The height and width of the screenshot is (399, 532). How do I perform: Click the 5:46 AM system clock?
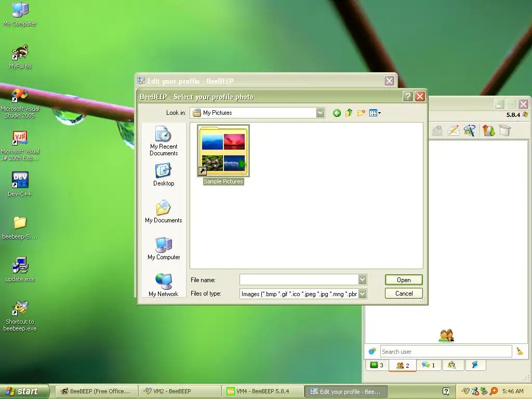pos(513,391)
